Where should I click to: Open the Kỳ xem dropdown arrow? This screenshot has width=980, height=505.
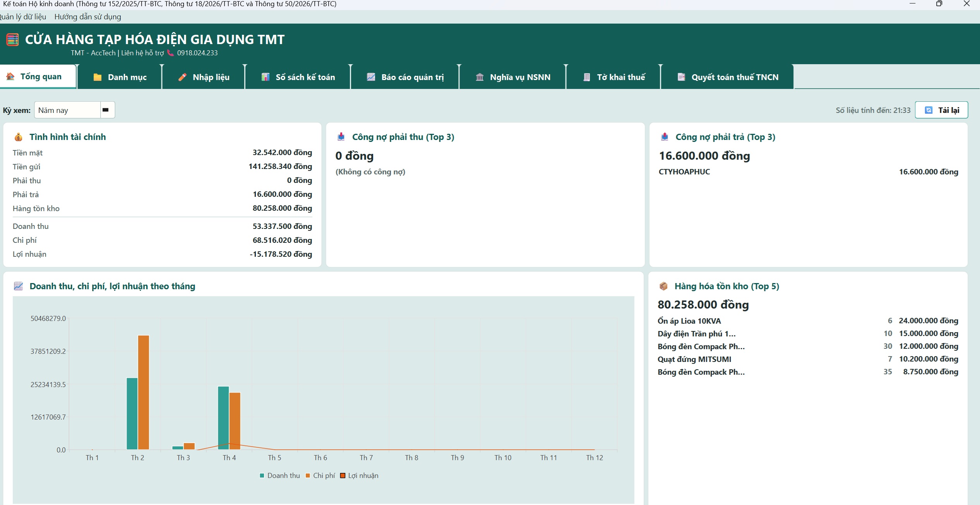(x=107, y=110)
